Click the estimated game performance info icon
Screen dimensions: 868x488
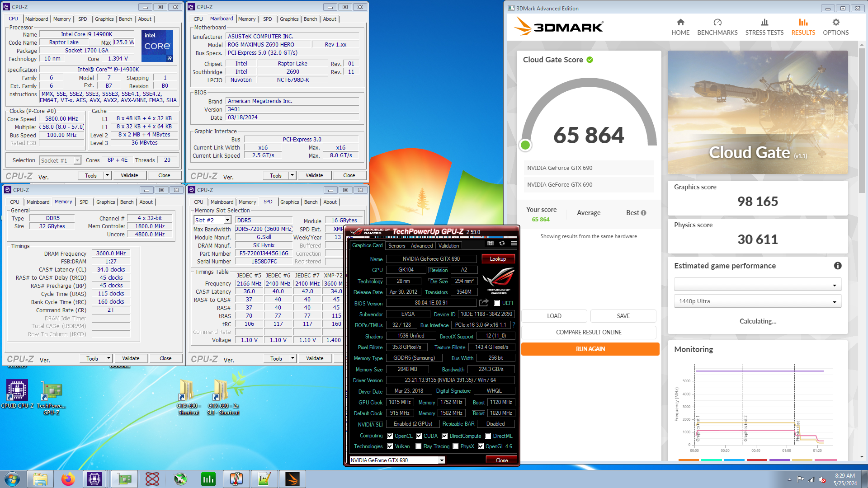pos(838,266)
